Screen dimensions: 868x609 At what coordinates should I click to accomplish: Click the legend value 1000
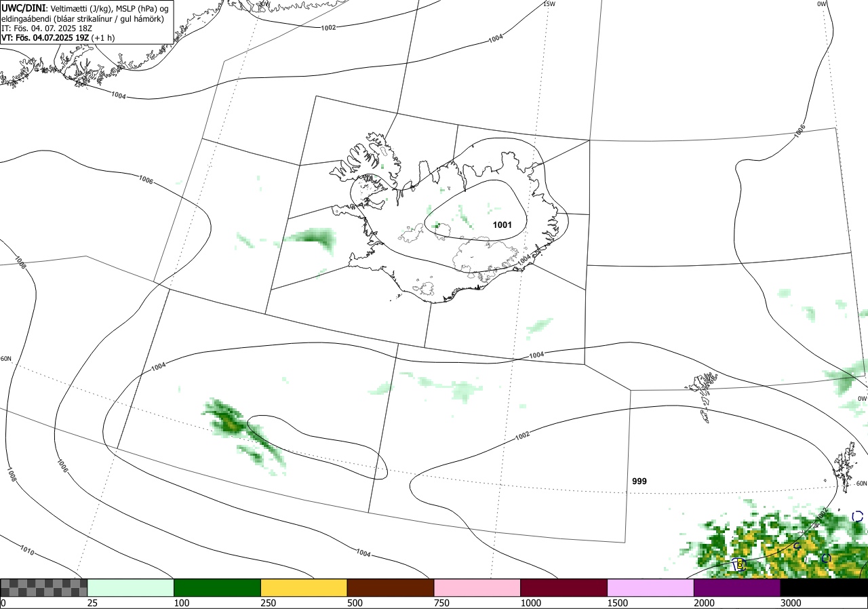tap(530, 603)
